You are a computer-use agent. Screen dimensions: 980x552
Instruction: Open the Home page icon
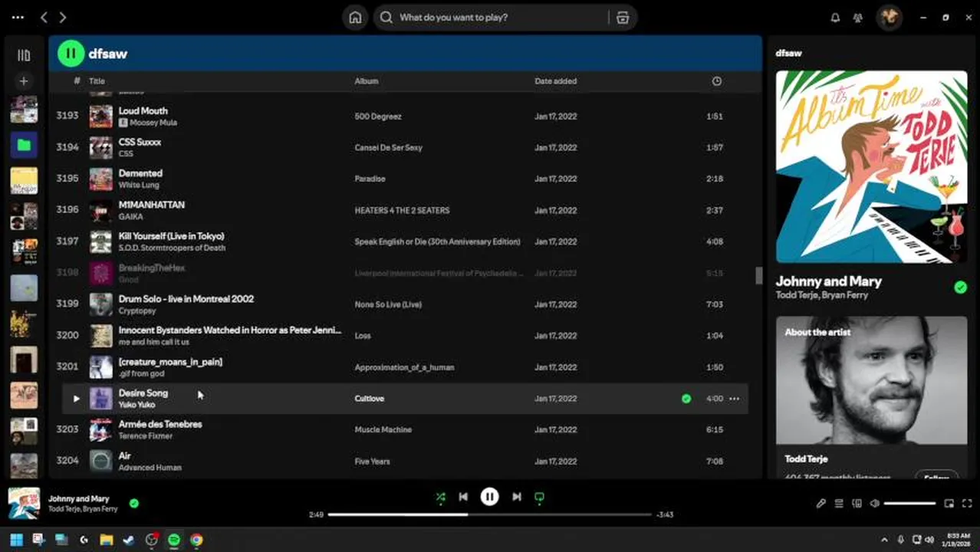(355, 18)
